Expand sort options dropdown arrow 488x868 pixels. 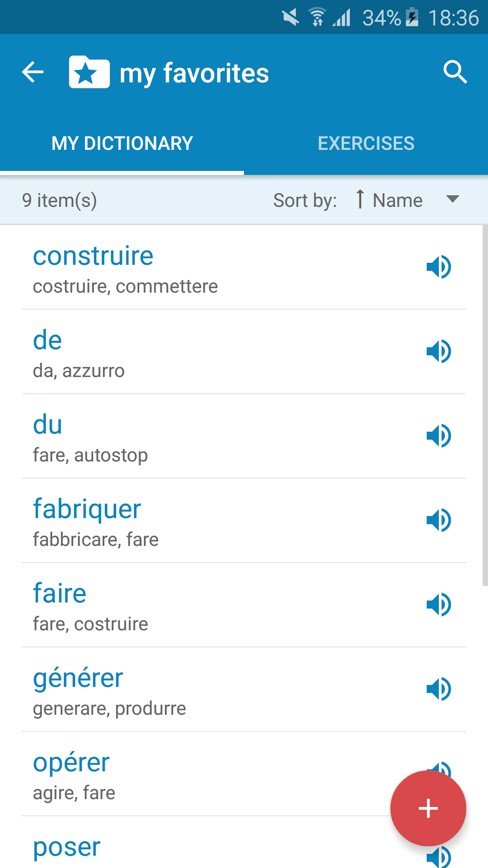452,199
